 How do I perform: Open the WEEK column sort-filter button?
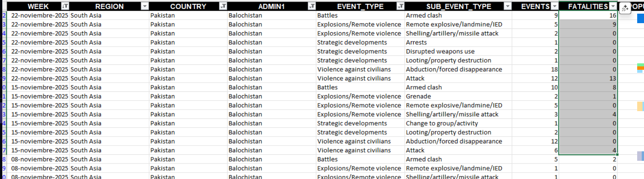click(x=65, y=6)
